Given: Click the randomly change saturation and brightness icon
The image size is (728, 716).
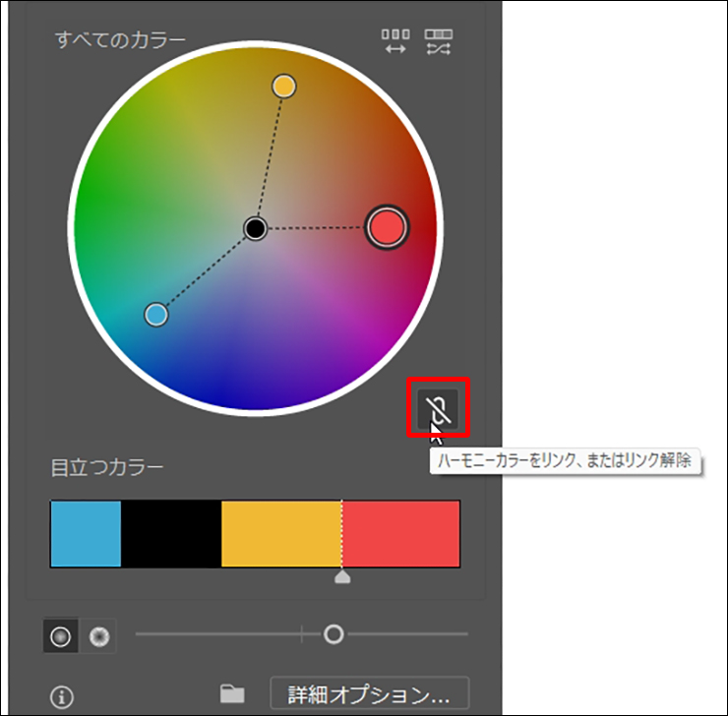Looking at the screenshot, I should pos(438,41).
